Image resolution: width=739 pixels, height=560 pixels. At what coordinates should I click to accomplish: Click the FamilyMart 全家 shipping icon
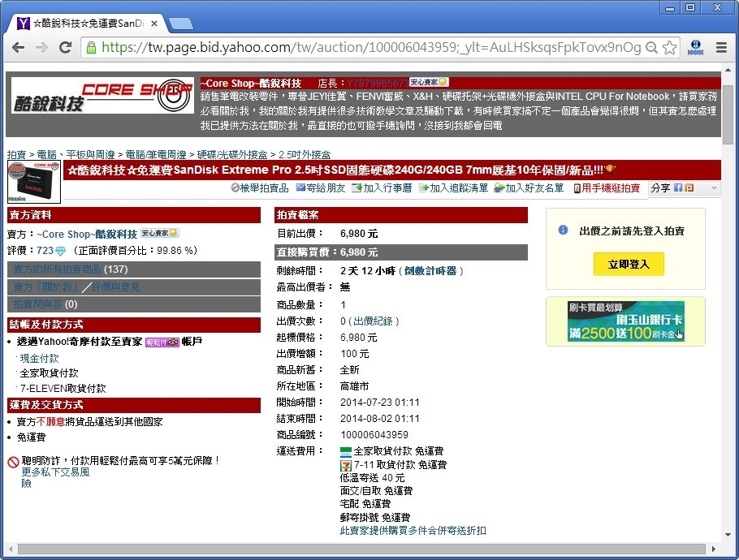click(x=345, y=452)
